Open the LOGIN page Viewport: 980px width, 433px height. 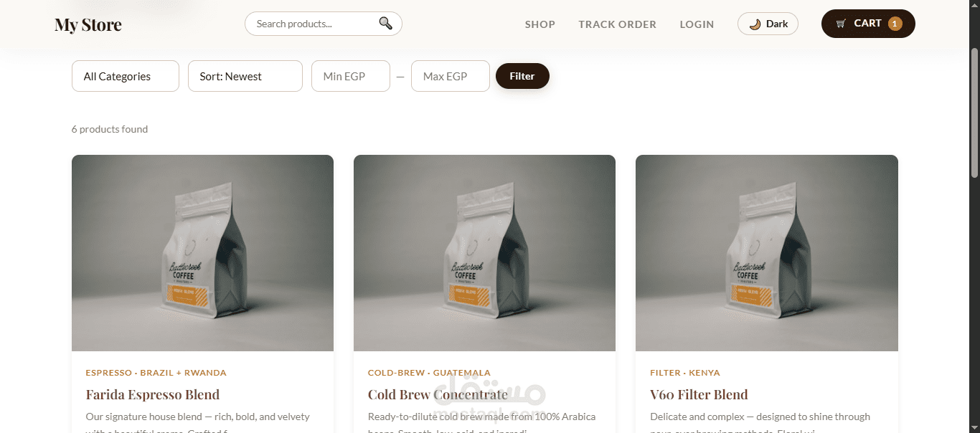697,24
